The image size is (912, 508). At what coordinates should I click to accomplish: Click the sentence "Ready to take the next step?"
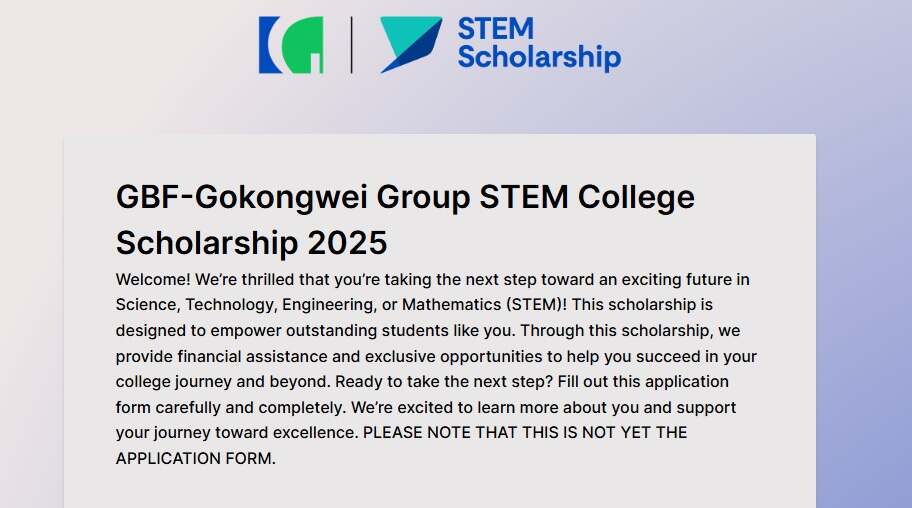click(x=444, y=382)
